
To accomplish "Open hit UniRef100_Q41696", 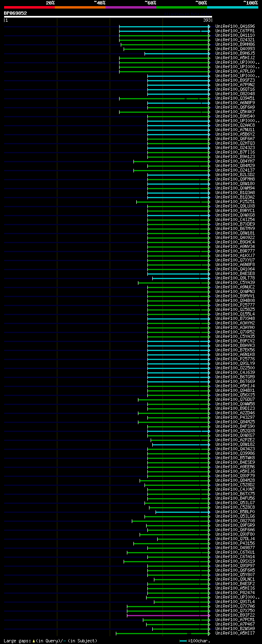I will click(x=235, y=27).
